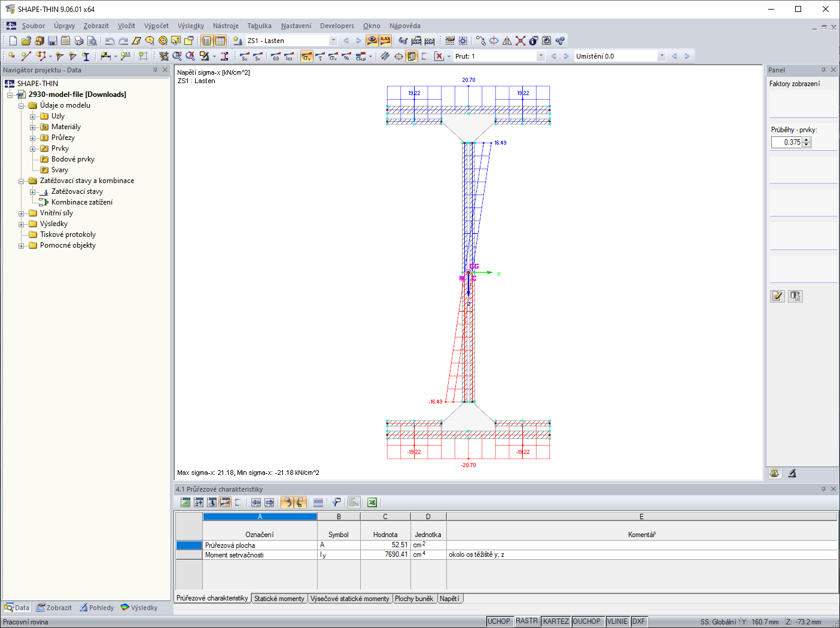This screenshot has height=628, width=840.
Task: Open the Umístění 0.0 location dropdown
Action: coord(661,56)
